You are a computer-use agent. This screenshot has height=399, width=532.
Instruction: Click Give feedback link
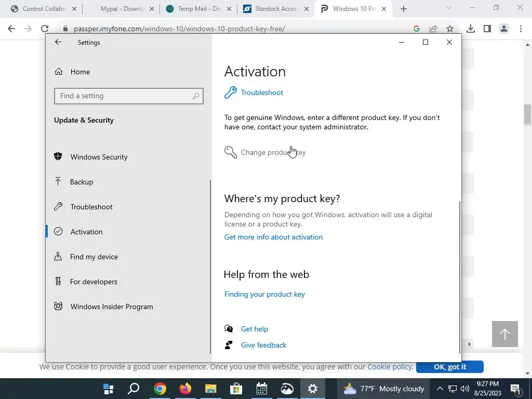[263, 345]
